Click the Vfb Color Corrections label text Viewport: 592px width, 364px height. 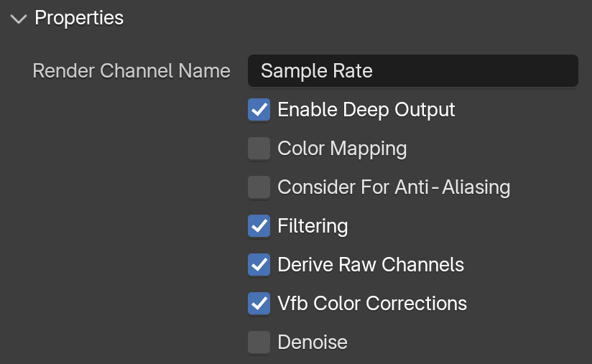point(372,303)
